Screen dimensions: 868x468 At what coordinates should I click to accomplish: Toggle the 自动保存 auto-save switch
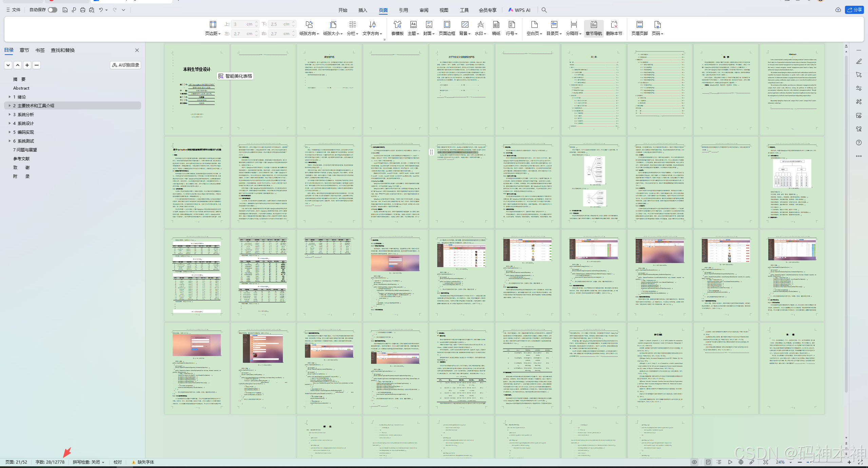tap(52, 10)
